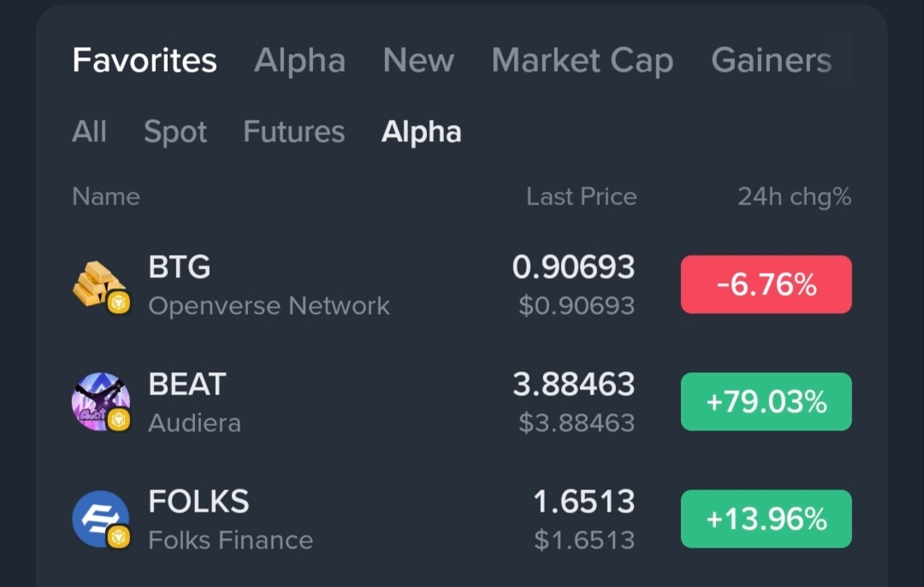Tap the BNB chain badge on FOLKS
924x587 pixels.
[x=118, y=537]
